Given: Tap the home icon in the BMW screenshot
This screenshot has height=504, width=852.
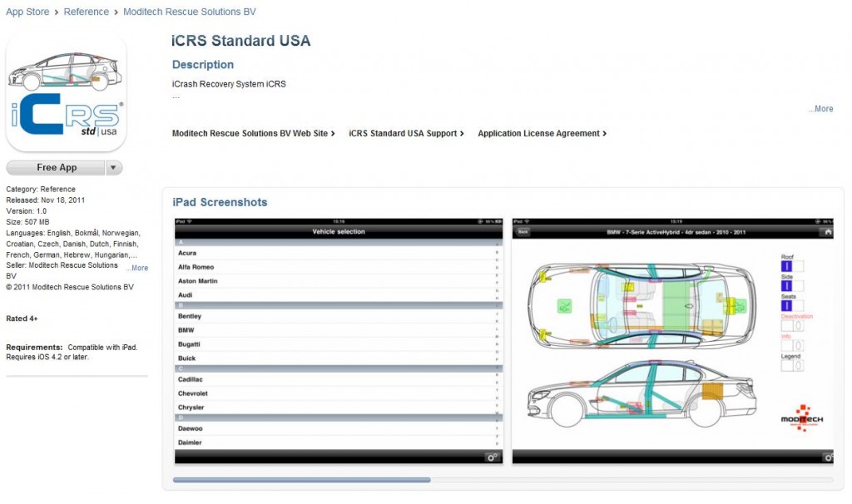Looking at the screenshot, I should (x=827, y=232).
